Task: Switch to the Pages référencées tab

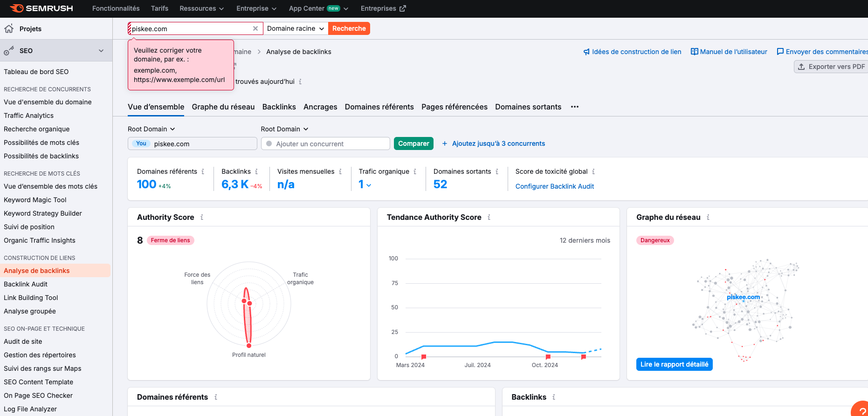Action: click(455, 107)
